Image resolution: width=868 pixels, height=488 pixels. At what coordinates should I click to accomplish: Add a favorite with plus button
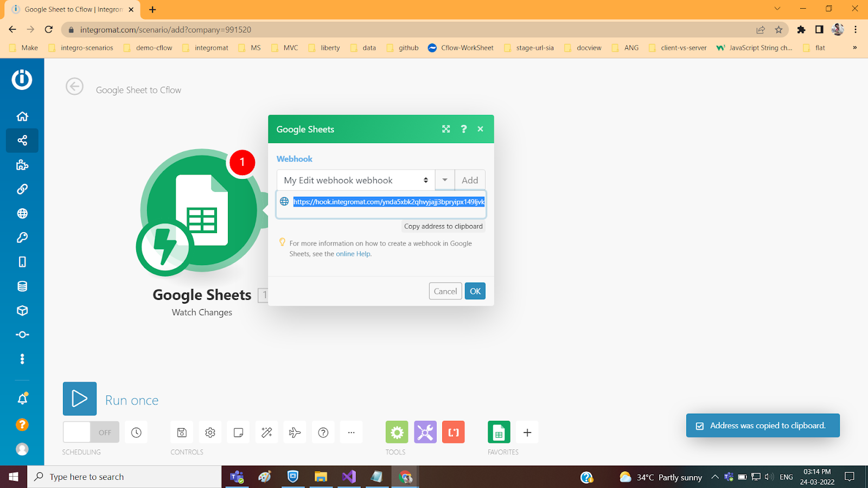coord(527,432)
